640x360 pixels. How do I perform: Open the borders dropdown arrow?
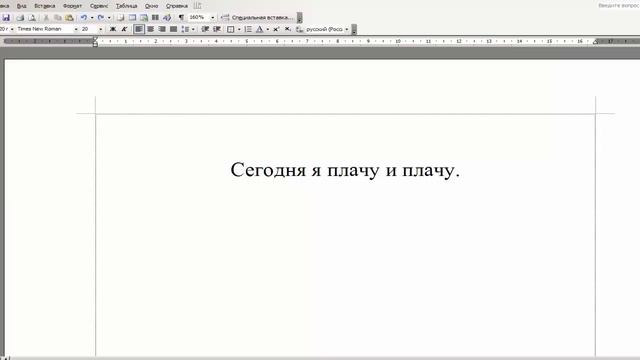pyautogui.click(x=239, y=29)
